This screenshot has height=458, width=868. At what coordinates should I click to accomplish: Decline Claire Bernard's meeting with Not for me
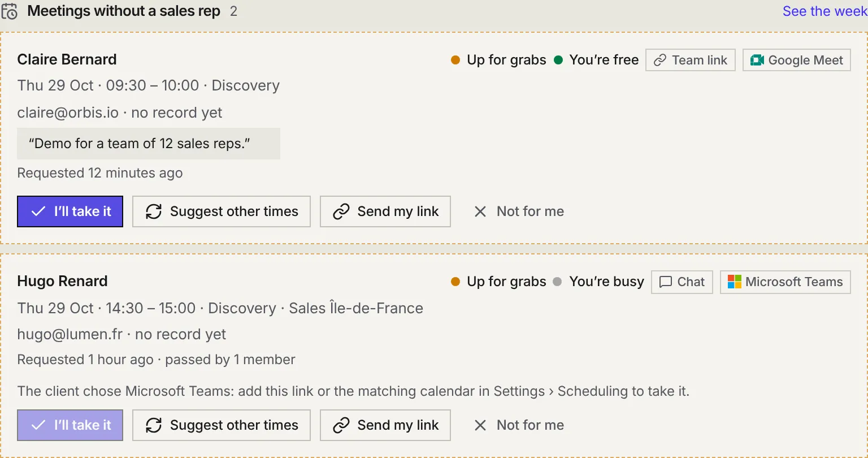click(x=519, y=211)
